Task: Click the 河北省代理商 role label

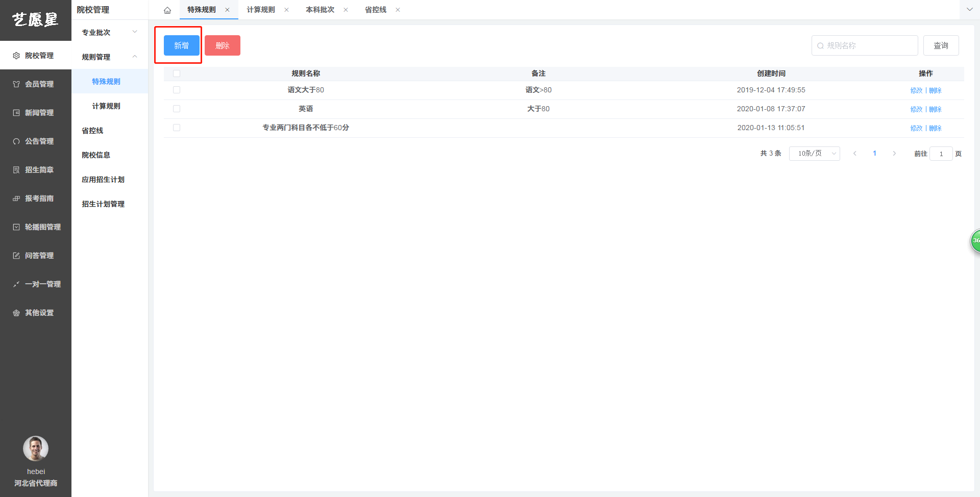Action: click(36, 483)
